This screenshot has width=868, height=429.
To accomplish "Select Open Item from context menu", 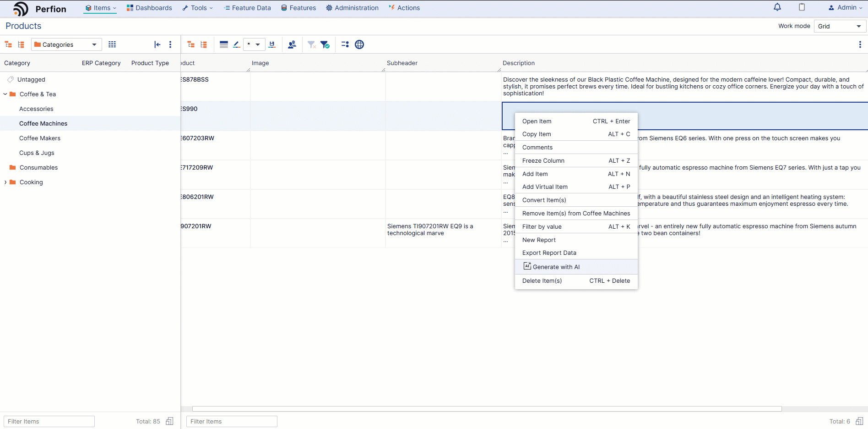I will 576,121.
